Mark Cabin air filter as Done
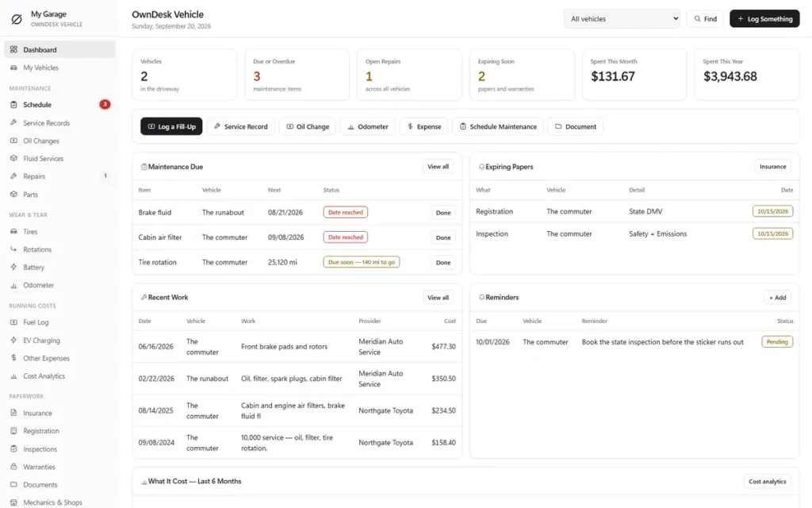Image resolution: width=812 pixels, height=508 pixels. click(x=443, y=237)
